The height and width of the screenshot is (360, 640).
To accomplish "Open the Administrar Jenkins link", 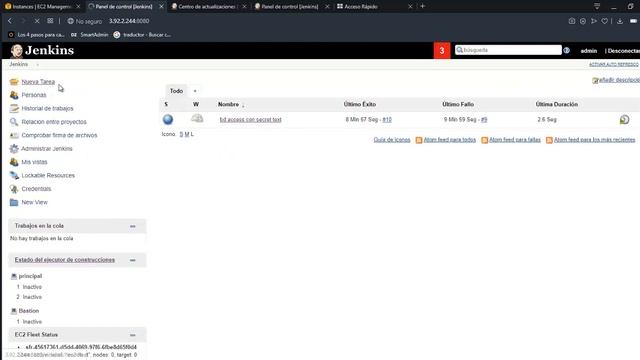I will pos(47,149).
